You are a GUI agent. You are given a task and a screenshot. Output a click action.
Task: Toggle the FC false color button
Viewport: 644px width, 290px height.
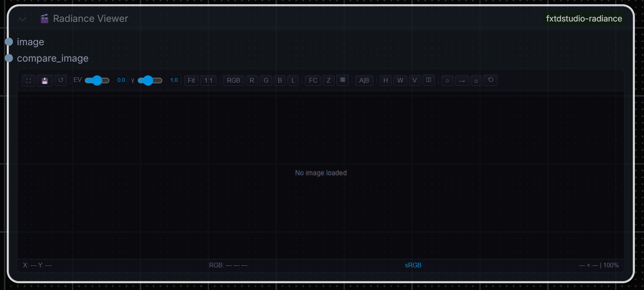pyautogui.click(x=313, y=81)
